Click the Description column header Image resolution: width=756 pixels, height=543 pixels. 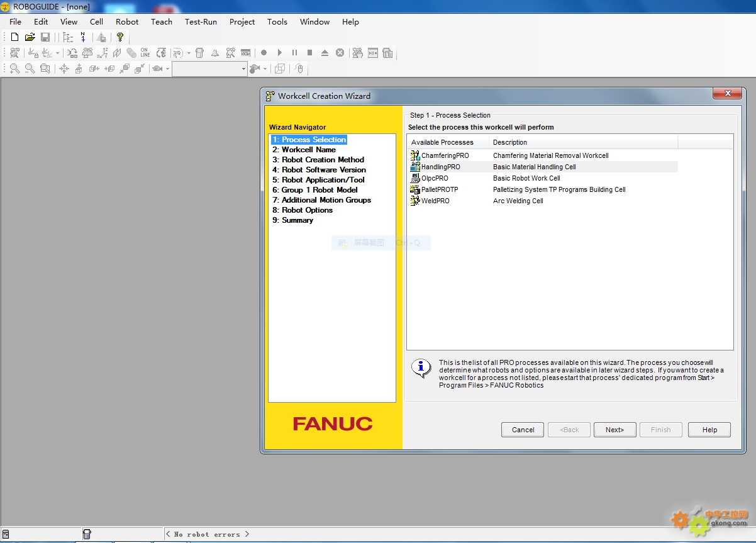pyautogui.click(x=583, y=142)
